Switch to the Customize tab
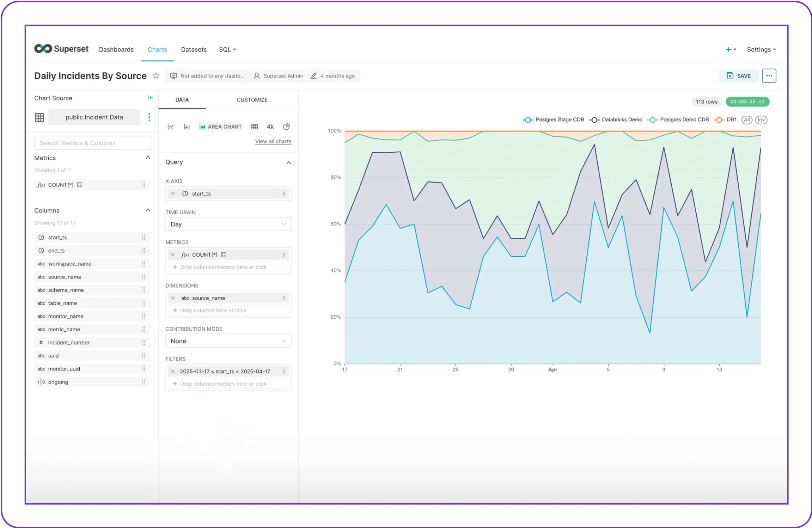This screenshot has width=812, height=528. pyautogui.click(x=252, y=100)
